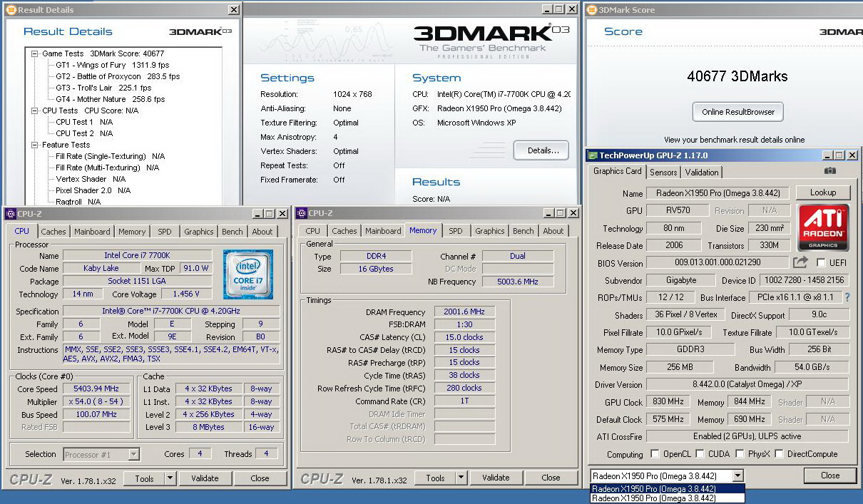863x504 pixels.
Task: Select CPU Test 1 tree row
Action: [x=84, y=122]
